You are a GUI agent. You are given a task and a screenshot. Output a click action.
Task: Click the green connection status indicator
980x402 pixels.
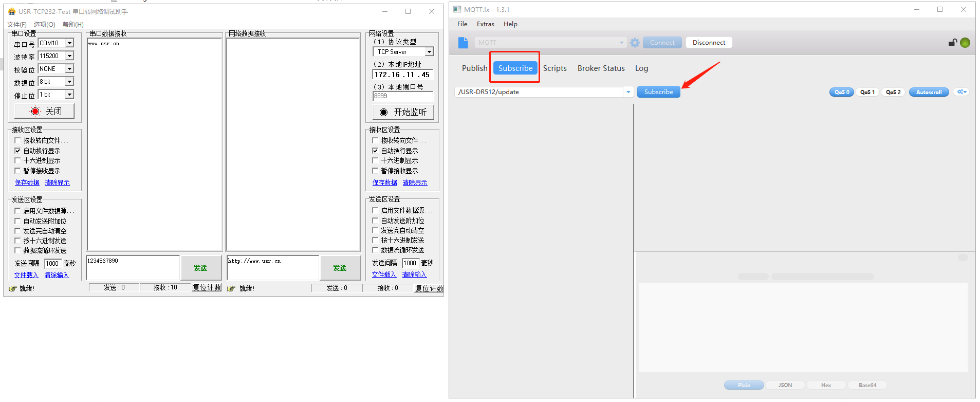pos(965,43)
